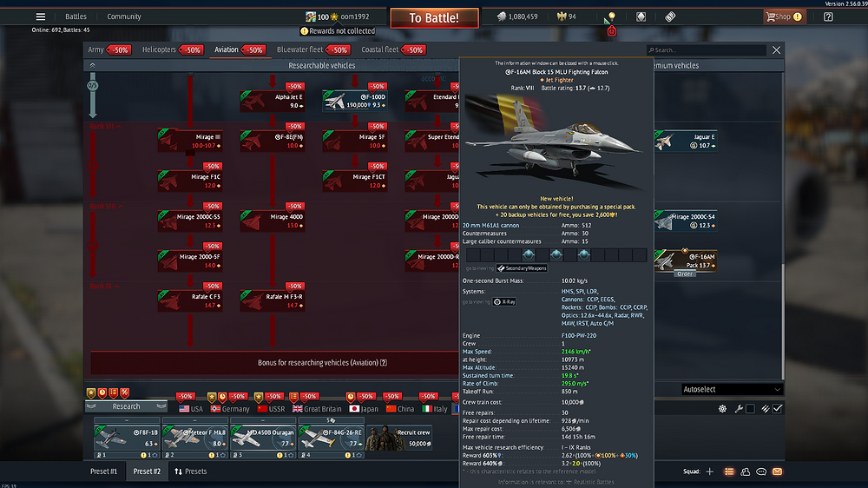
Task: Close the research tree window
Action: coord(777,49)
